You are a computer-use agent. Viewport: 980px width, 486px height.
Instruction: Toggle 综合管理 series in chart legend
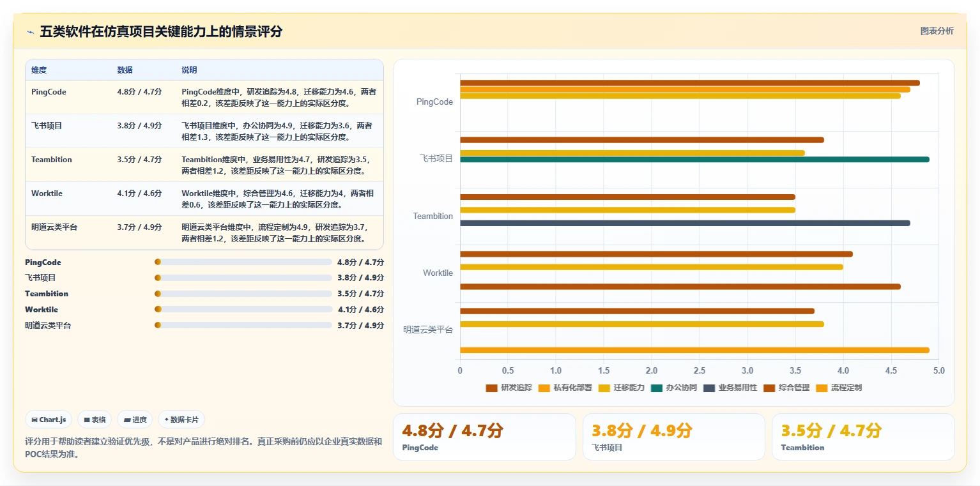[x=786, y=388]
